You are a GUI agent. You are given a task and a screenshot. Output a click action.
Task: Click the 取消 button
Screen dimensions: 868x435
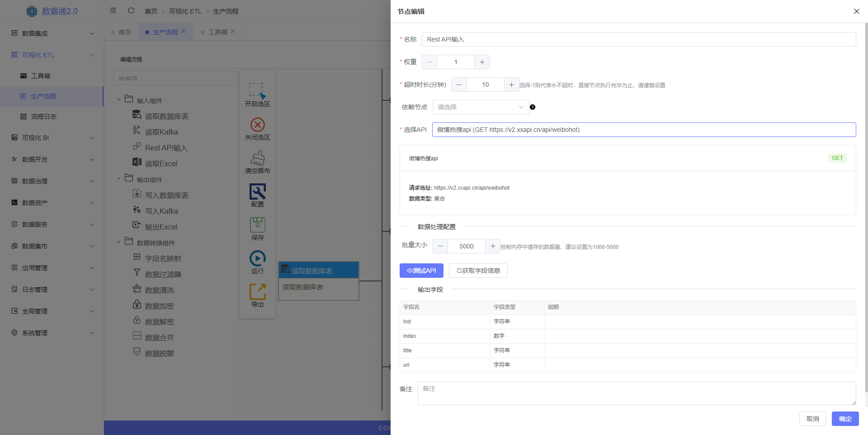tap(813, 419)
